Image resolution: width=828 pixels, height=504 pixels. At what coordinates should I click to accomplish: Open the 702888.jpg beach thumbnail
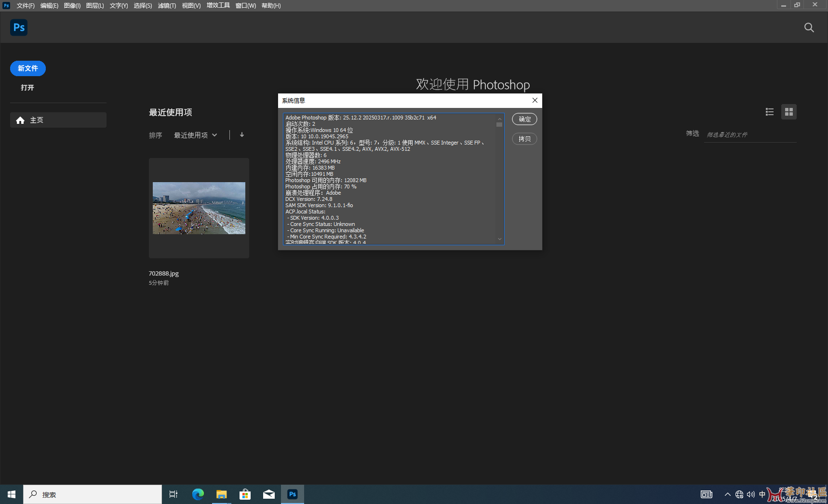pos(199,208)
